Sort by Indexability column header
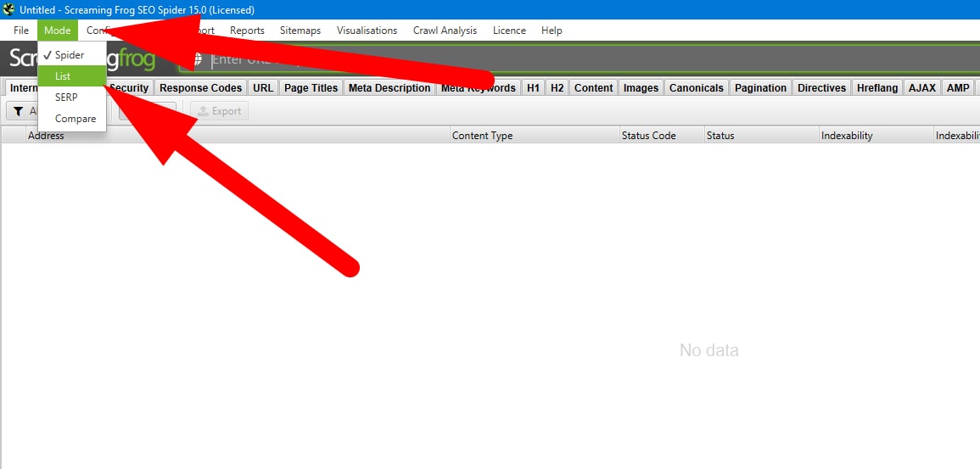Image resolution: width=980 pixels, height=469 pixels. point(876,136)
